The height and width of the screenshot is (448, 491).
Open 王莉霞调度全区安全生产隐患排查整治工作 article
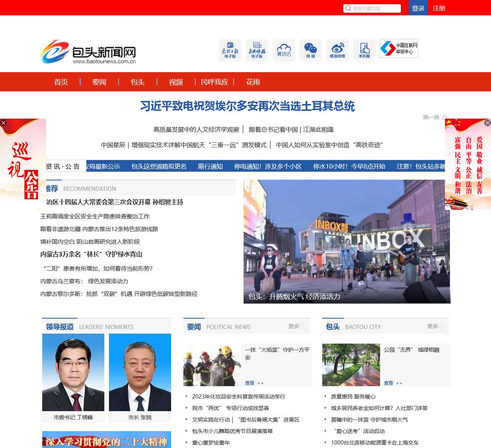coord(95,216)
